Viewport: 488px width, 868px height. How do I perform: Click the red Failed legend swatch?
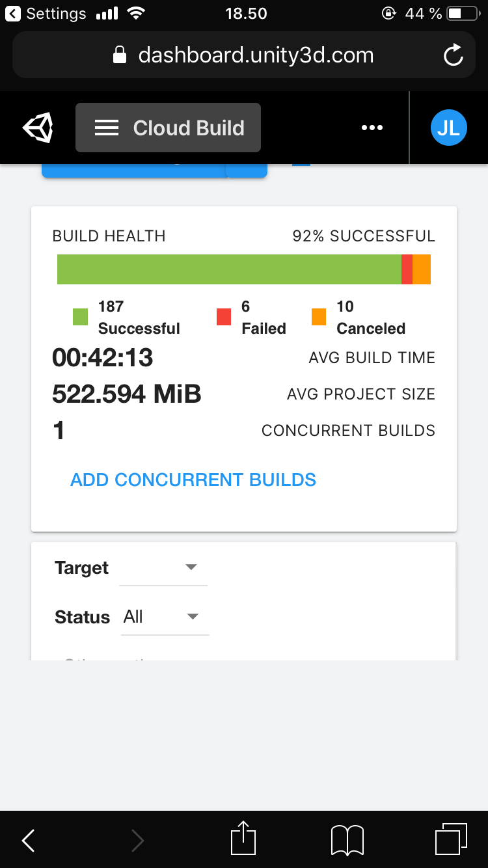click(x=224, y=318)
